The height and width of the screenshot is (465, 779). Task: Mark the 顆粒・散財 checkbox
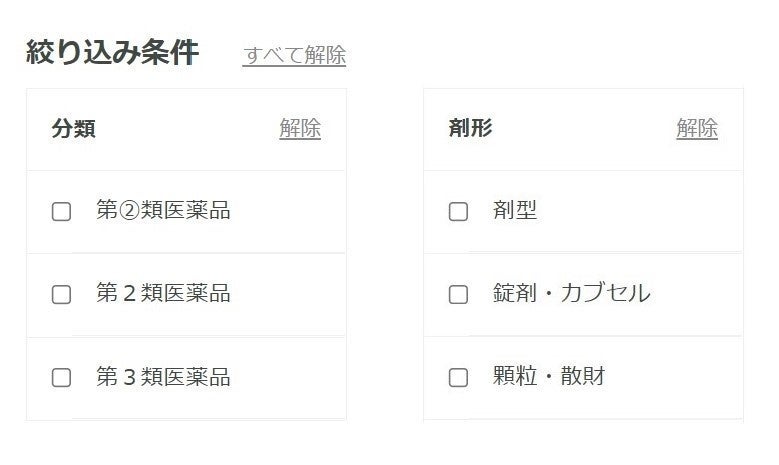click(458, 378)
